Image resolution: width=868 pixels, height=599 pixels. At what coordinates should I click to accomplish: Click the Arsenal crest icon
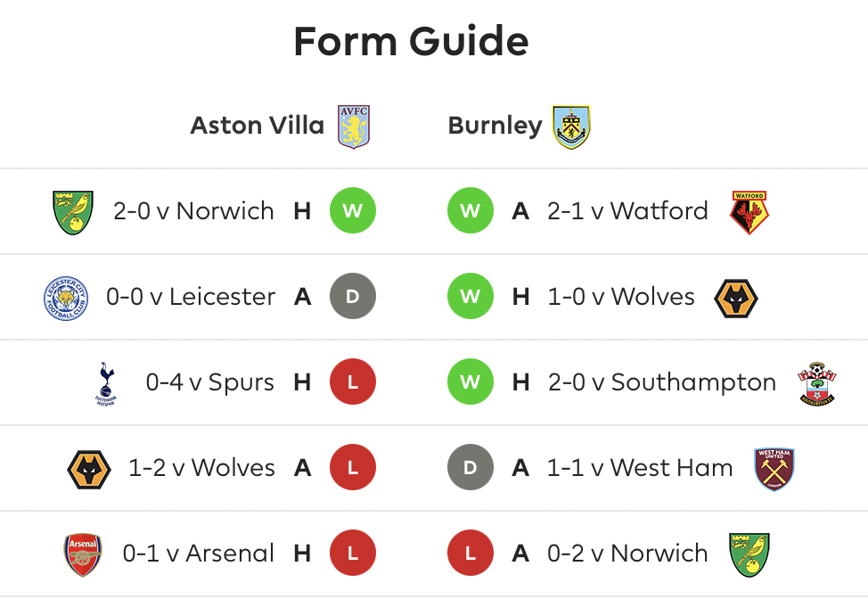coord(83,554)
